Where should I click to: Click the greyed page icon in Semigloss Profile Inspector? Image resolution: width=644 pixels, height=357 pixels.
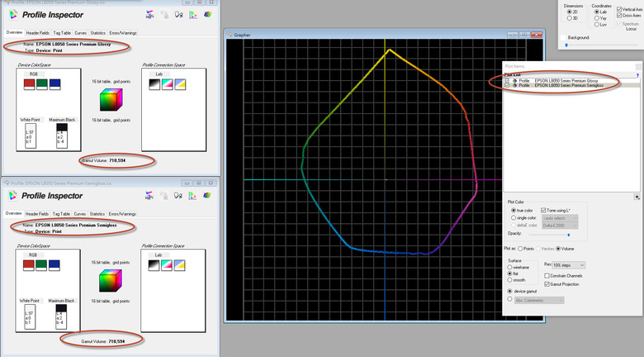(163, 196)
